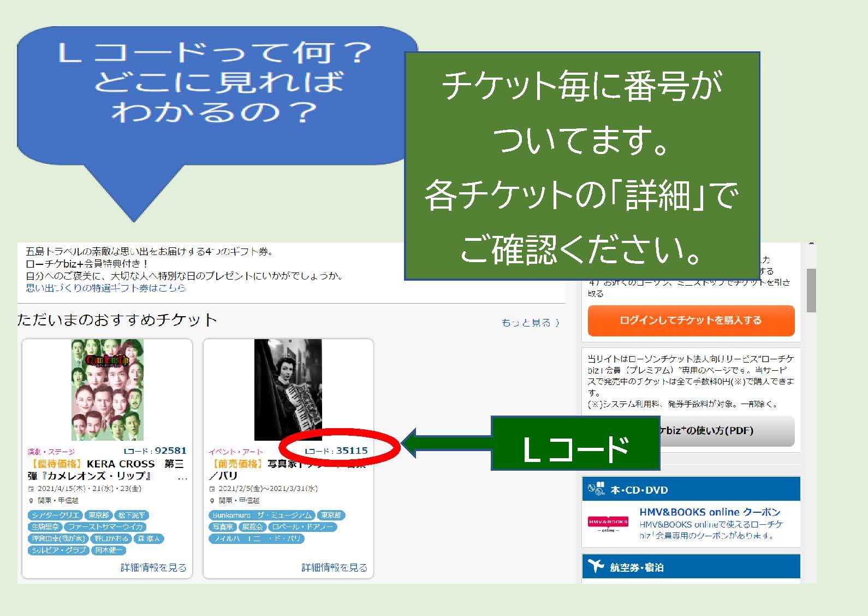Image resolution: width=868 pixels, height=616 pixels.
Task: Click the ただいまのおすすめチケット heading
Action: (117, 320)
